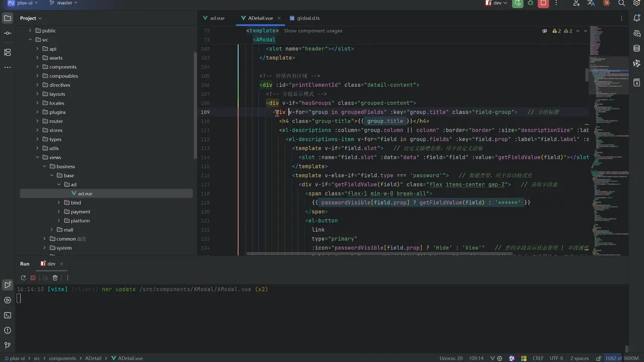Open the master branch dropdown
Screen dimensions: 644x362
pyautogui.click(x=63, y=3)
